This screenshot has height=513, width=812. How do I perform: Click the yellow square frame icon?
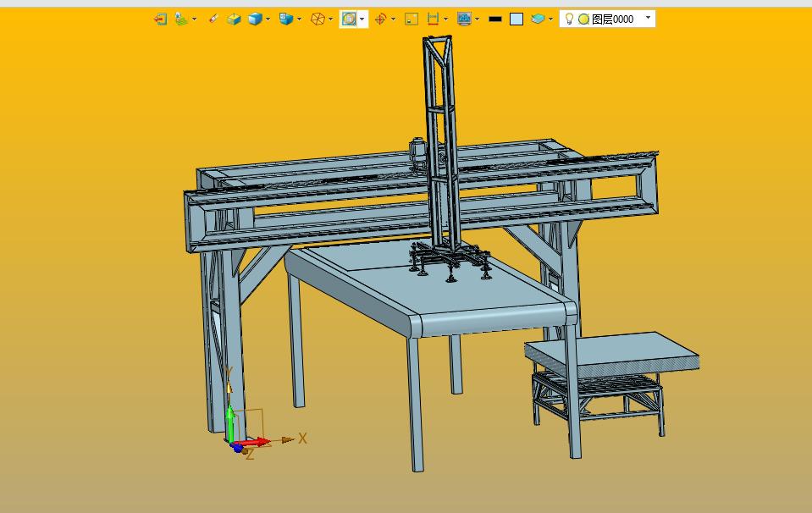point(412,19)
